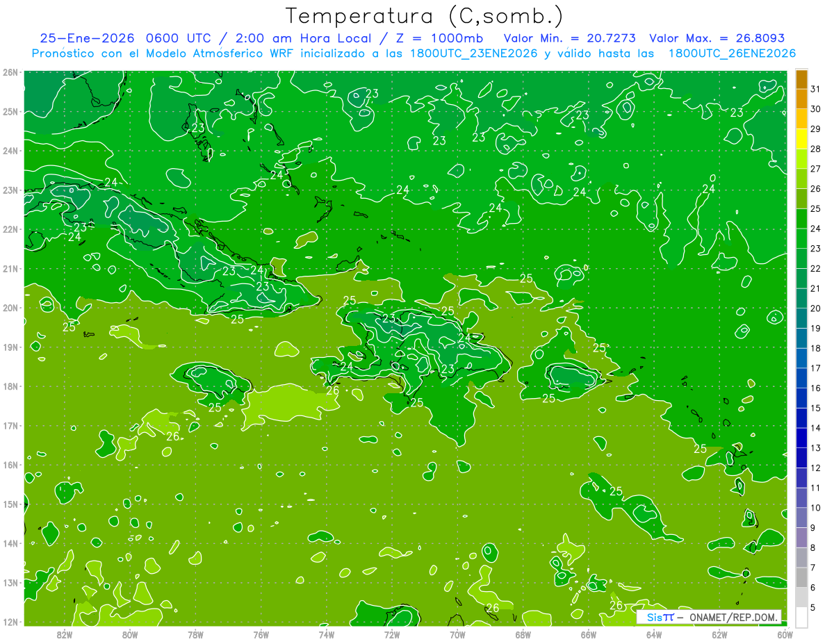Click the '1800UTC_23ENE2026' initialization time text
This screenshot has width=834, height=644.
coord(474,53)
